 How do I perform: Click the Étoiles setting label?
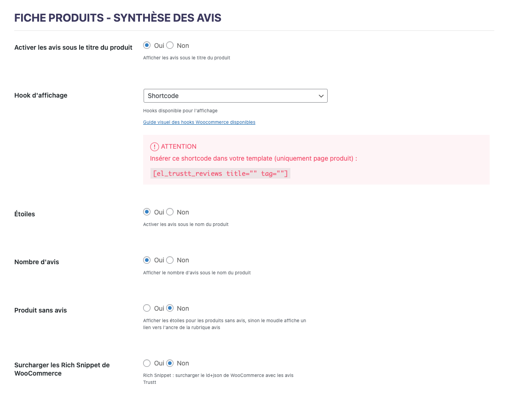[x=25, y=214]
